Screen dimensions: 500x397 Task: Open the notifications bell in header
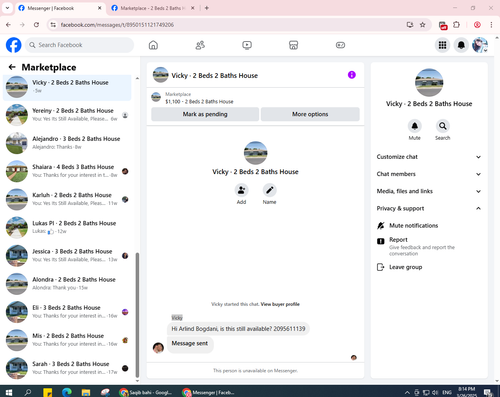(461, 45)
